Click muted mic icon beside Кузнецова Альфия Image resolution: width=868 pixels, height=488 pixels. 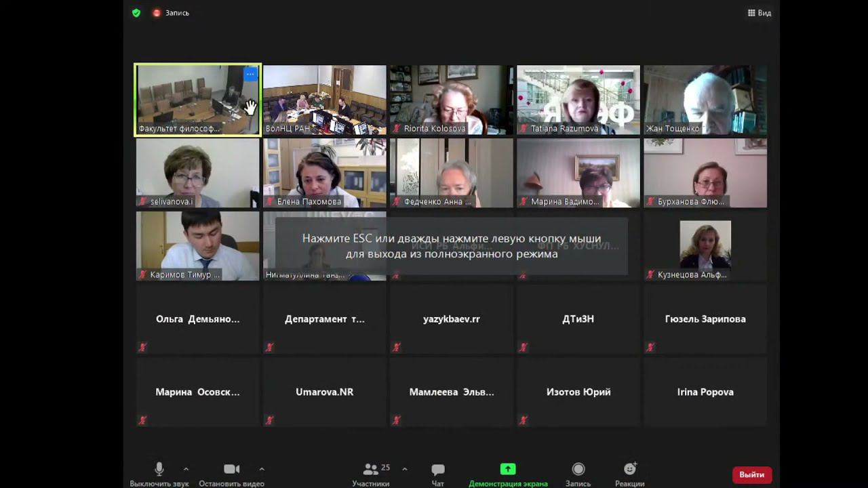point(651,274)
